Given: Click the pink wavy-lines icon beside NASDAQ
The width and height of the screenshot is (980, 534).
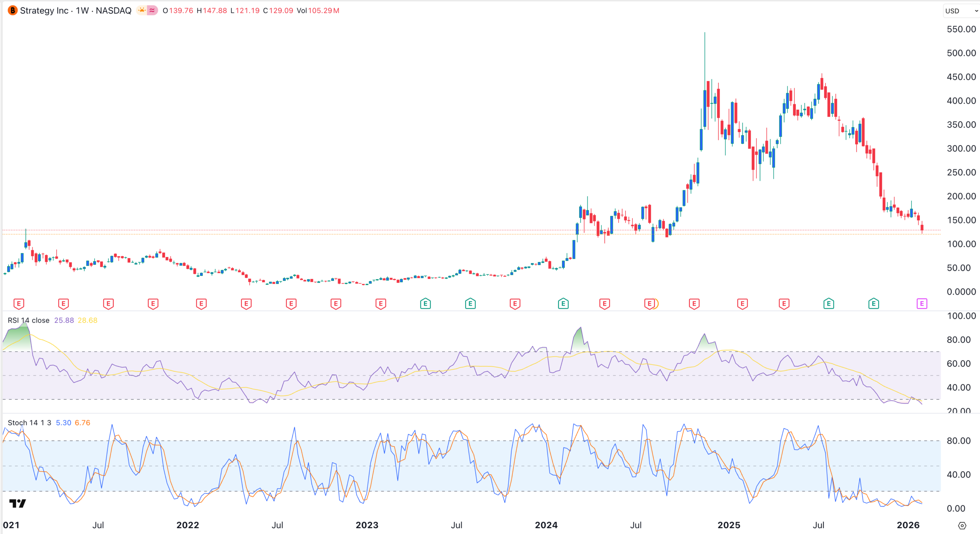Looking at the screenshot, I should pos(152,10).
